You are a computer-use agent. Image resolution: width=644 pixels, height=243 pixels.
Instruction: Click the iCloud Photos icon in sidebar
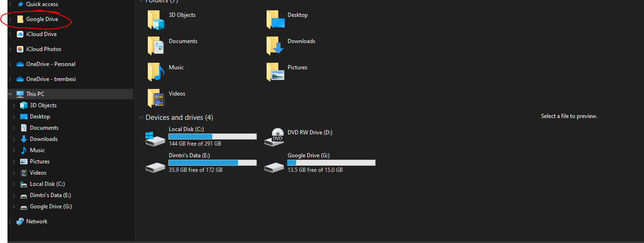pyautogui.click(x=20, y=49)
